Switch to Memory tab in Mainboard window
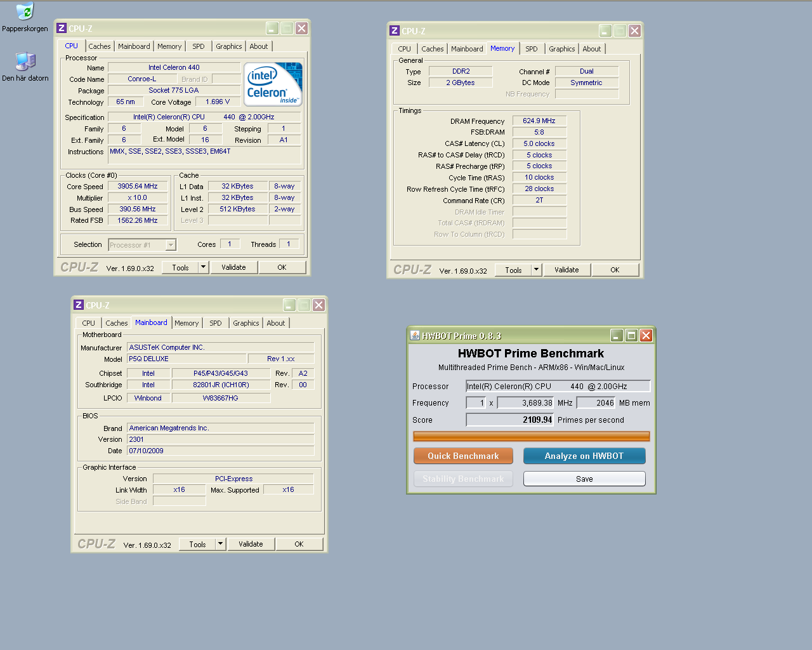Image resolution: width=812 pixels, height=650 pixels. (187, 323)
